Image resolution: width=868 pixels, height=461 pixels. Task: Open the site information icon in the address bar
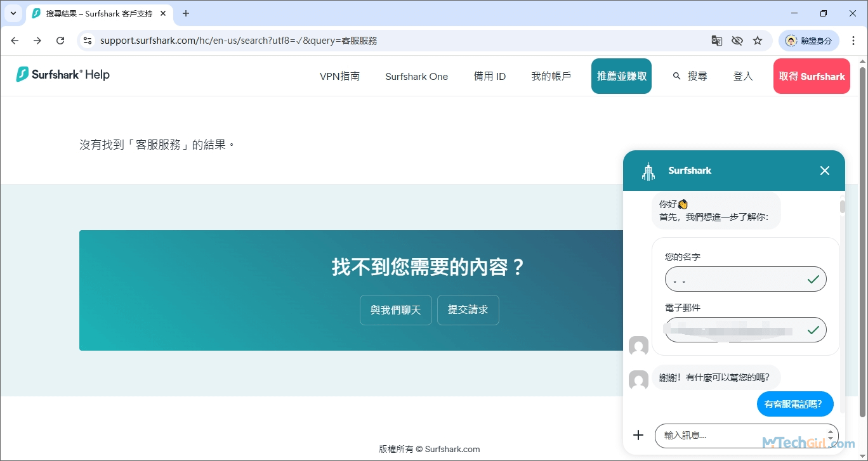tap(88, 41)
